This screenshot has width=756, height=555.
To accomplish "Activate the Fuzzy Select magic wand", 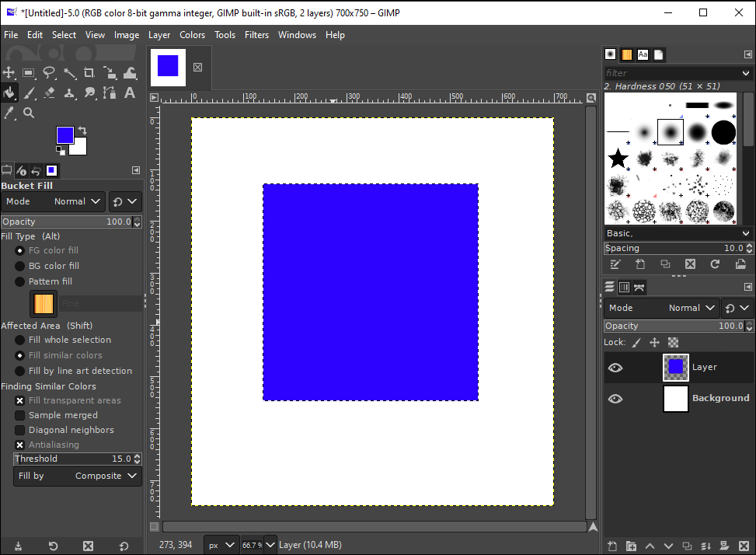I will [x=70, y=73].
